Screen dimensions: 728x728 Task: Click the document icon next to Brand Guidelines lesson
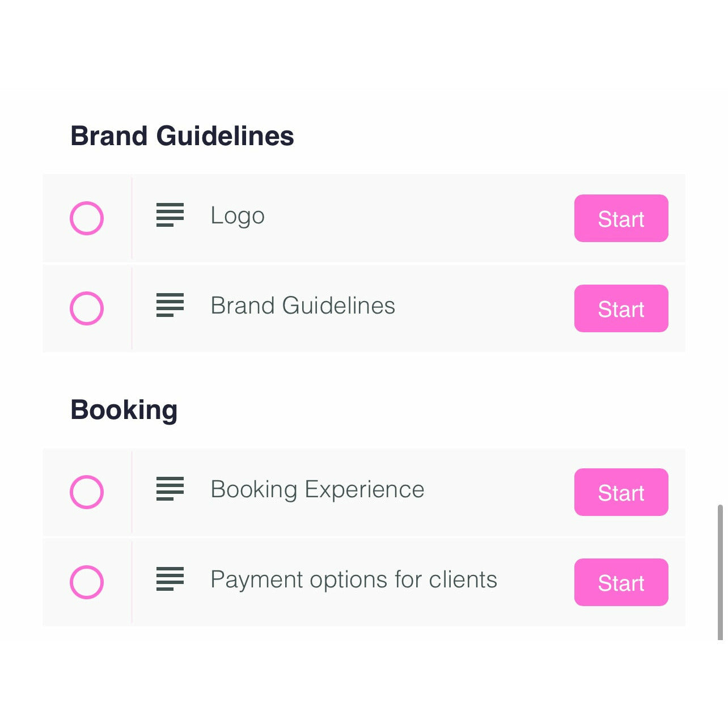(x=170, y=305)
